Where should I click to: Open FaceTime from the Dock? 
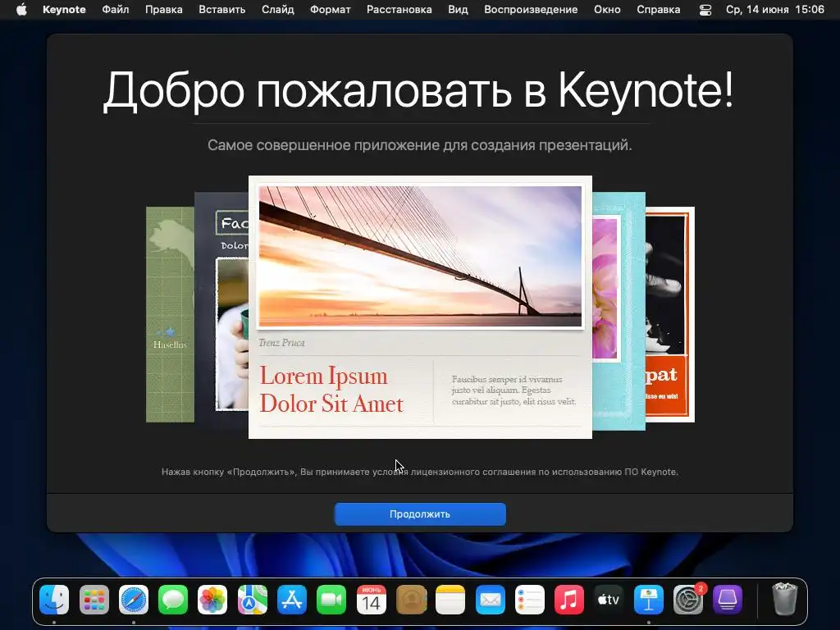tap(331, 600)
